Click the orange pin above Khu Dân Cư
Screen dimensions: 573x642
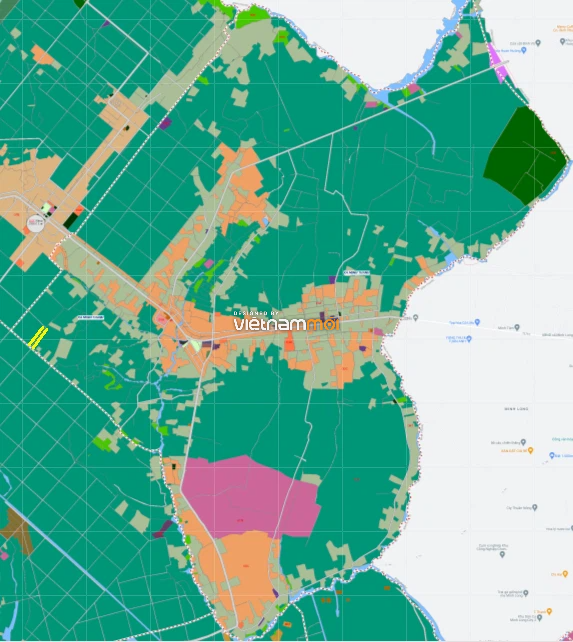pyautogui.click(x=549, y=611)
